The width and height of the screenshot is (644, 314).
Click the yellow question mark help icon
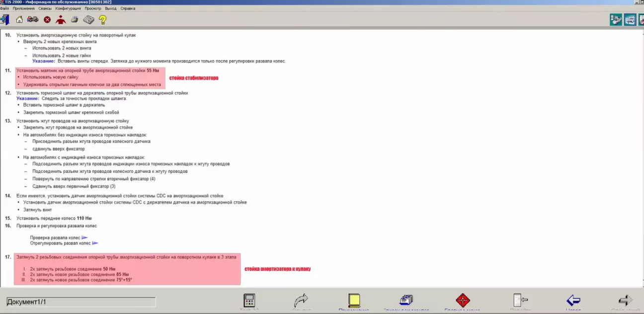coord(102,20)
